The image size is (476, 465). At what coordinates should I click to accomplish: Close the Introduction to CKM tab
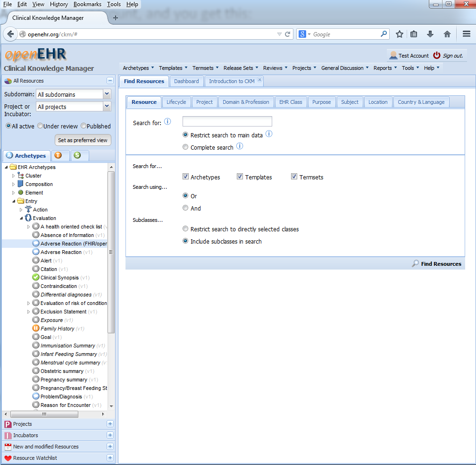pos(259,81)
